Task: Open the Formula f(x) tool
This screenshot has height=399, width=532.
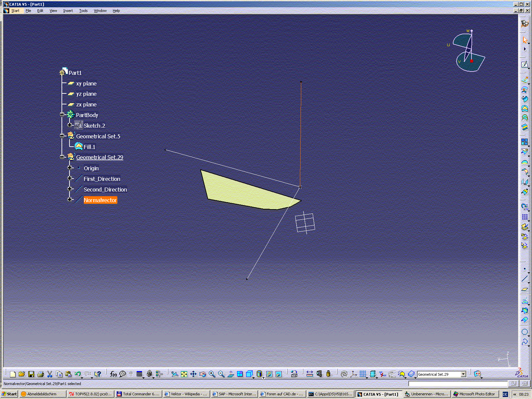Action: (113, 374)
